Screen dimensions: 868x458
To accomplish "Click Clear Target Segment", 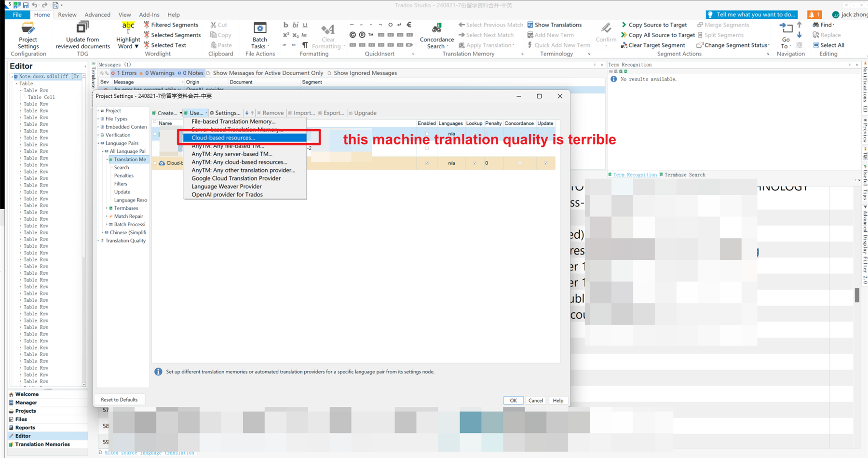I will [653, 45].
